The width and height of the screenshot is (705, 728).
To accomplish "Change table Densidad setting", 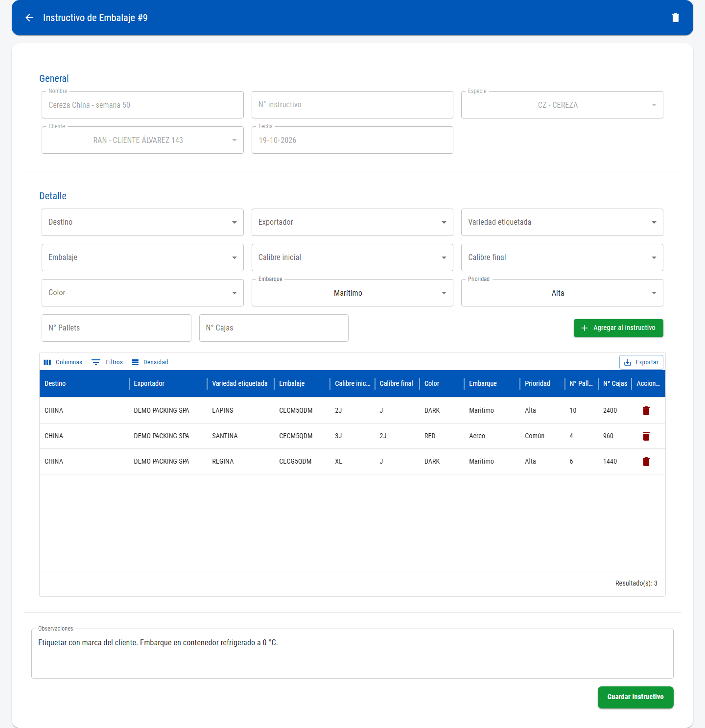I will [x=150, y=362].
